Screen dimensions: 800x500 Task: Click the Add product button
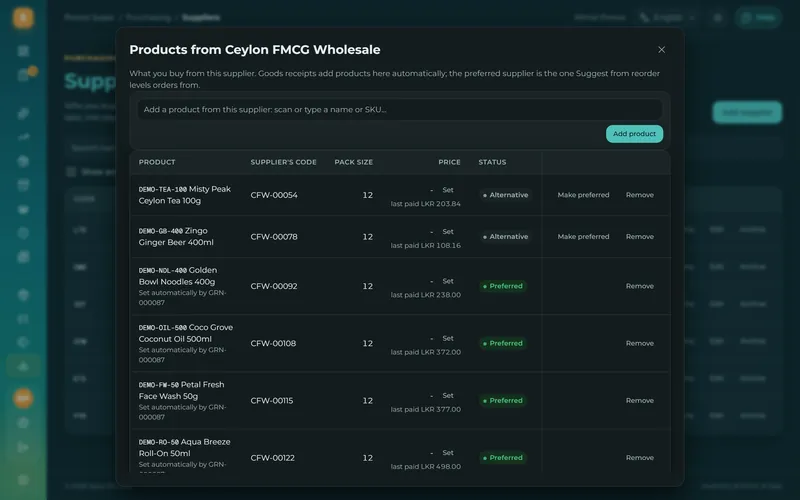tap(634, 134)
